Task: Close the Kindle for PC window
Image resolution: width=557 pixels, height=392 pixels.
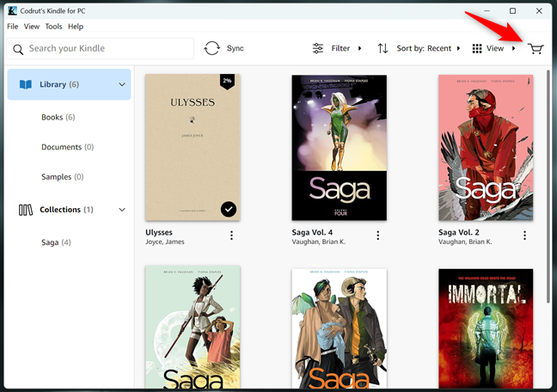Action: pyautogui.click(x=539, y=11)
